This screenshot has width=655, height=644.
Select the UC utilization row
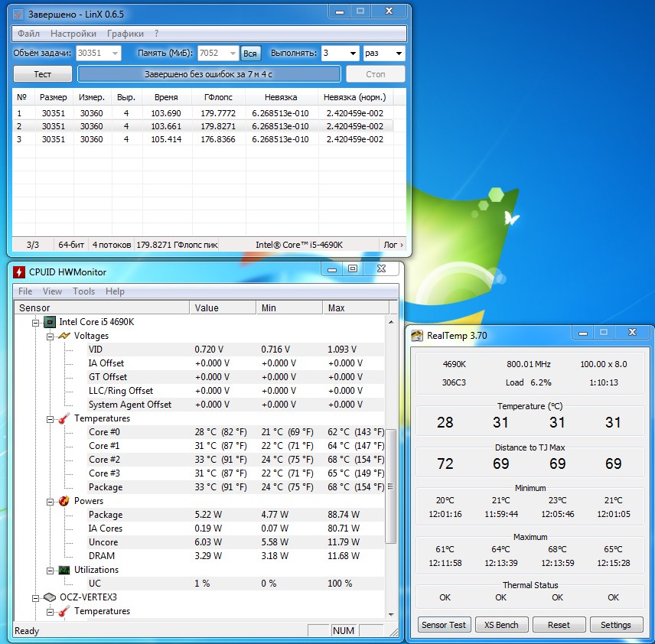click(236, 584)
